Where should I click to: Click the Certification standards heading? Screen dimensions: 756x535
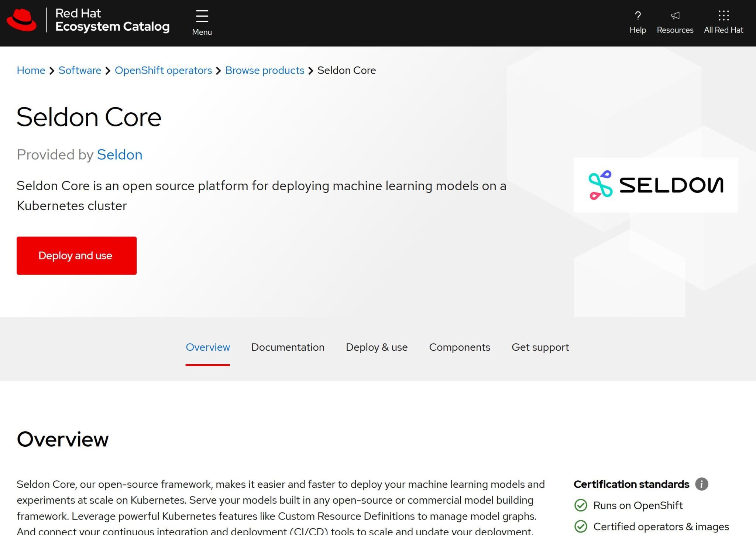[x=631, y=484]
